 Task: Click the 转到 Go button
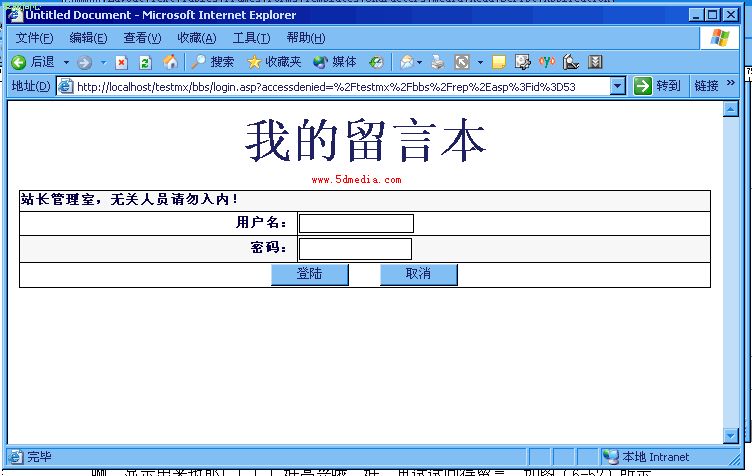pyautogui.click(x=657, y=86)
